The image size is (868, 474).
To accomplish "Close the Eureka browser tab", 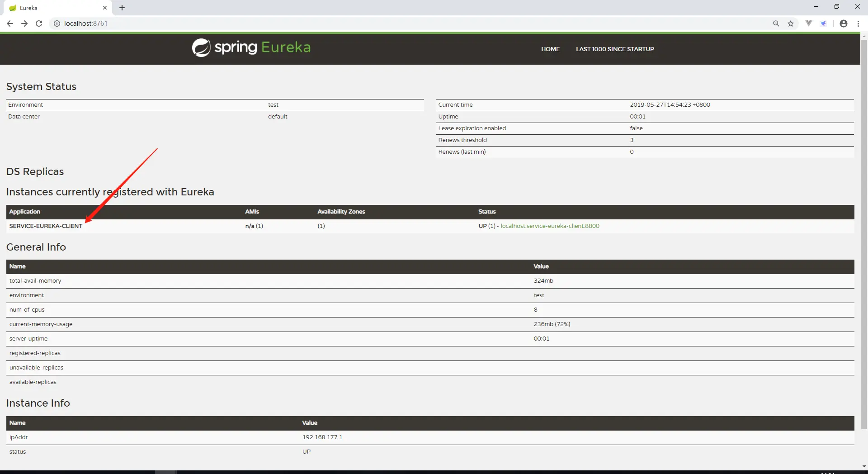I will coord(105,8).
